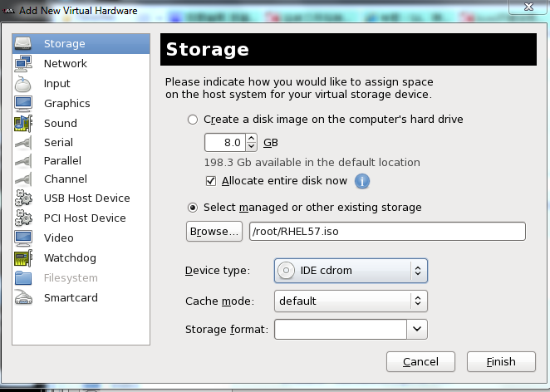Open the Graphics hardware page
The image size is (550, 392).
pos(81,104)
